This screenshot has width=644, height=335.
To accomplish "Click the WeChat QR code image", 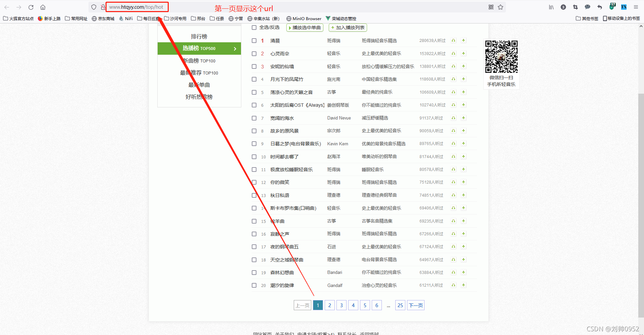I will click(501, 57).
